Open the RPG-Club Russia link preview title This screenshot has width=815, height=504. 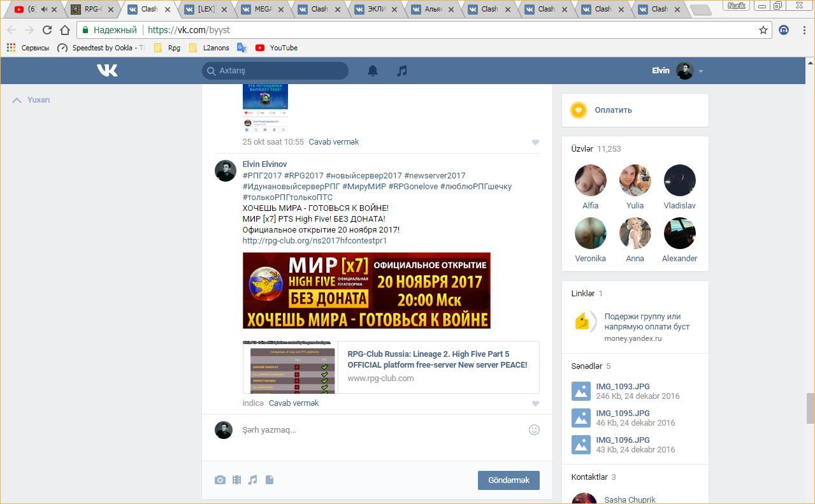(x=437, y=359)
